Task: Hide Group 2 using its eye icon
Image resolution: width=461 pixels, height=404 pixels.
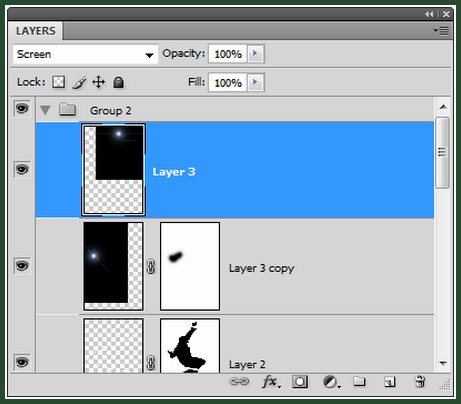Action: pyautogui.click(x=22, y=108)
